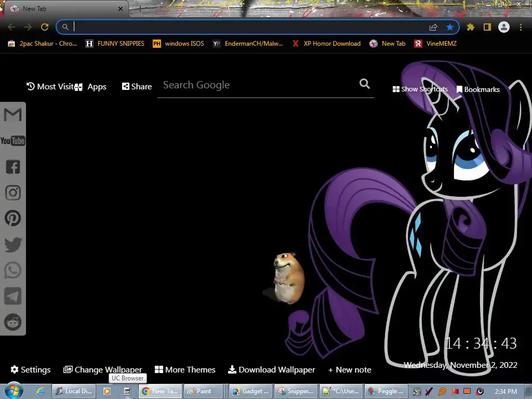
Task: Open YouTube shortcut in sidebar
Action: point(12,140)
